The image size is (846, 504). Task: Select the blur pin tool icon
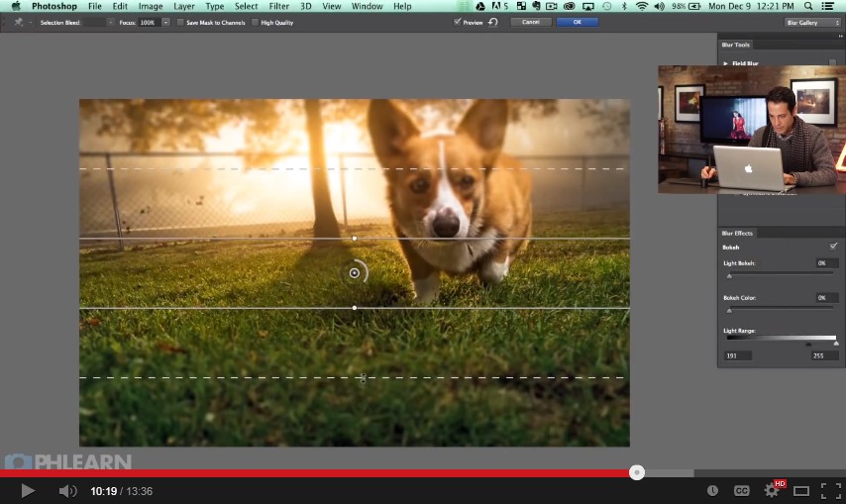point(19,22)
